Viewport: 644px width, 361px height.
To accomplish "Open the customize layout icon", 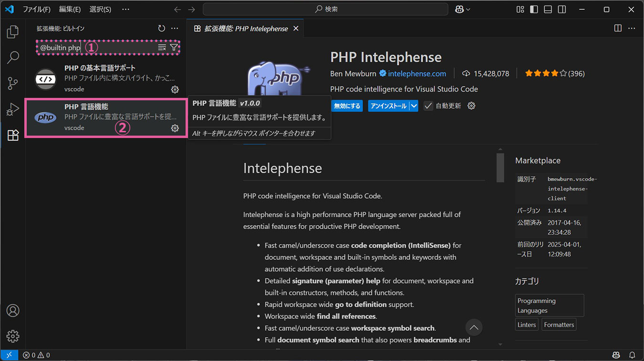I will (520, 9).
